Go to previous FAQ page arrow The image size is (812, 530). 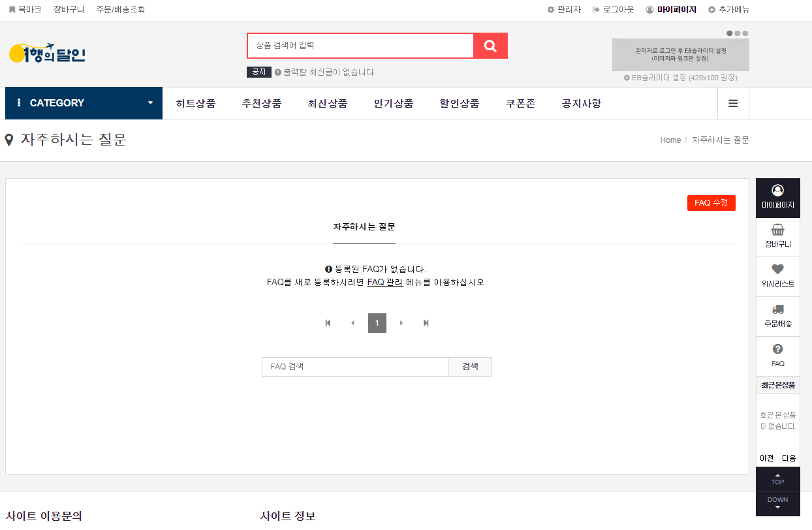click(x=352, y=323)
